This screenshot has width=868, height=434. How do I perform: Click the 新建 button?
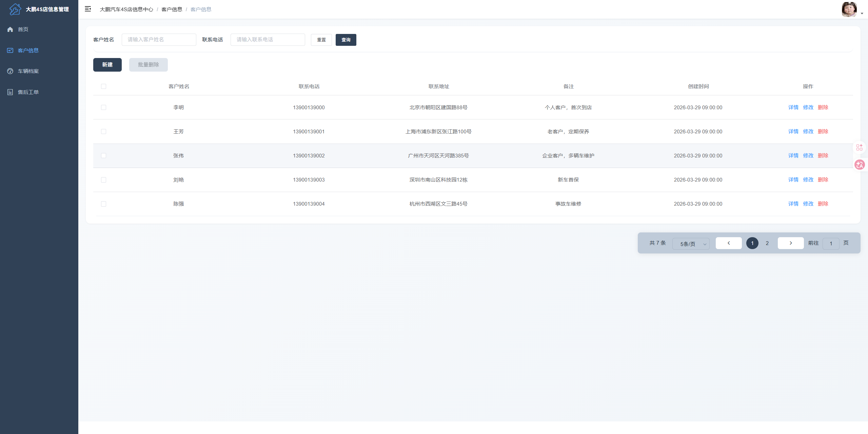107,65
